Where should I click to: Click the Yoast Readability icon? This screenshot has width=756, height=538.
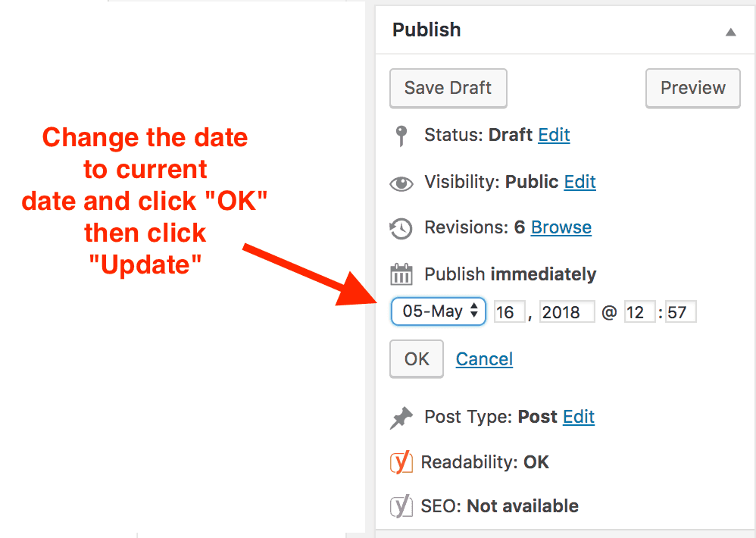pos(401,462)
